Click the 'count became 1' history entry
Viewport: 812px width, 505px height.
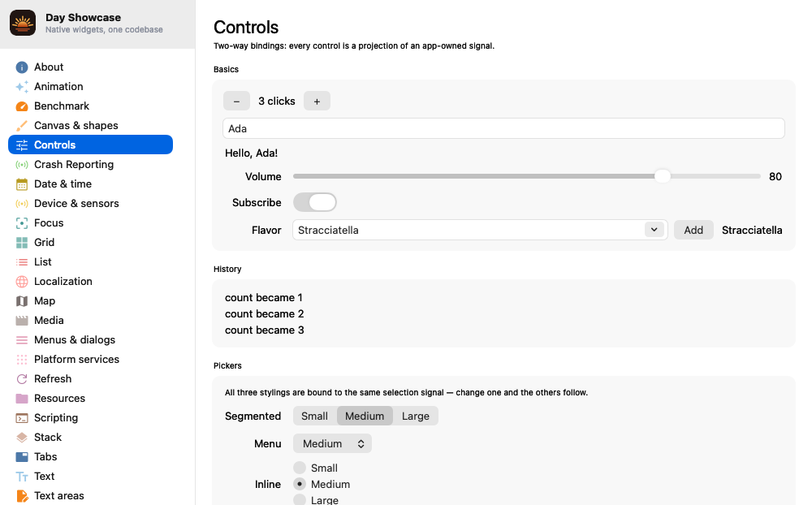point(264,298)
